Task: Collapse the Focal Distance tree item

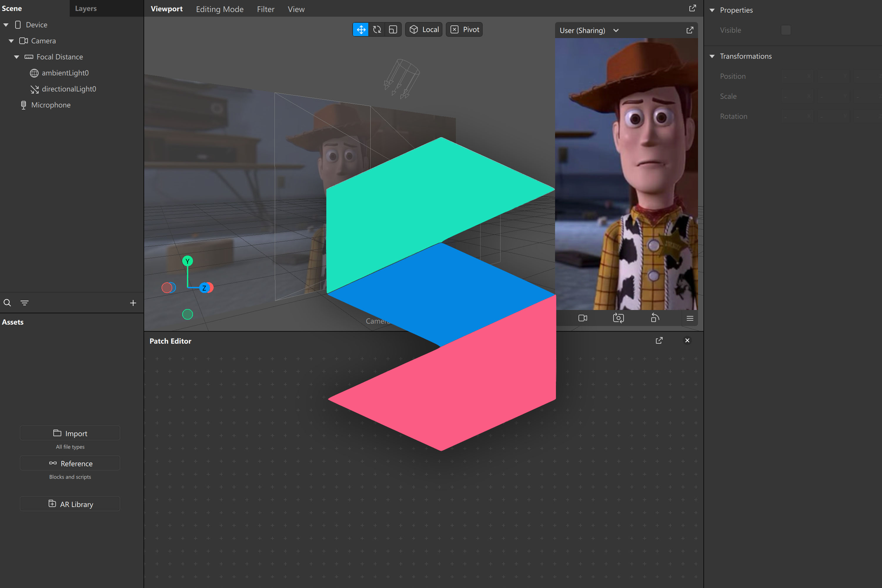Action: tap(16, 57)
